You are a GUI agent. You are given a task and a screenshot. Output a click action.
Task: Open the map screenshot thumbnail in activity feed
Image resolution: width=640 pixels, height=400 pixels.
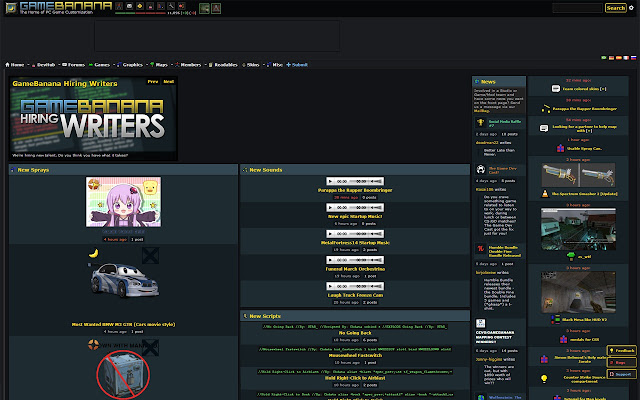coord(578,229)
